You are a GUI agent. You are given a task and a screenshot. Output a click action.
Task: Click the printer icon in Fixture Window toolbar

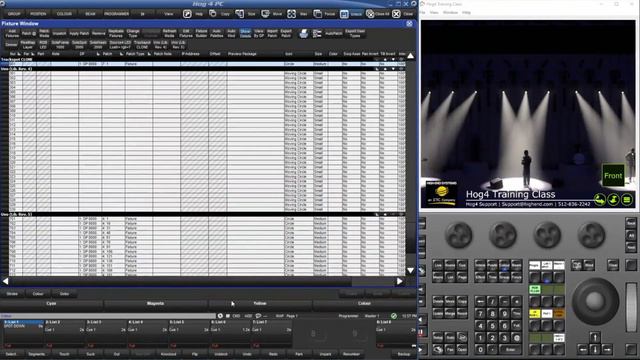(304, 33)
